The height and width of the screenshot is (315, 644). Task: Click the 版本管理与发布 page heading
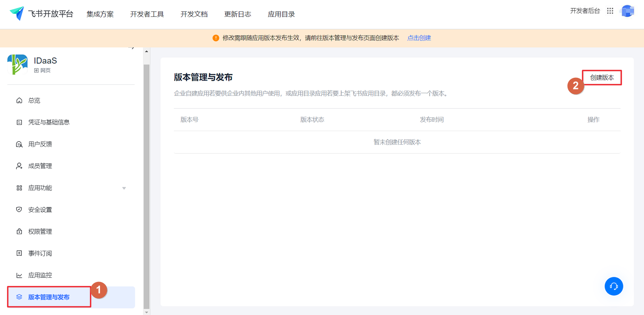tap(203, 77)
